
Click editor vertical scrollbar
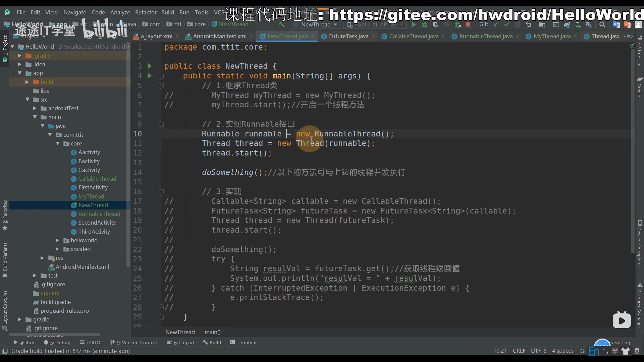point(633,151)
